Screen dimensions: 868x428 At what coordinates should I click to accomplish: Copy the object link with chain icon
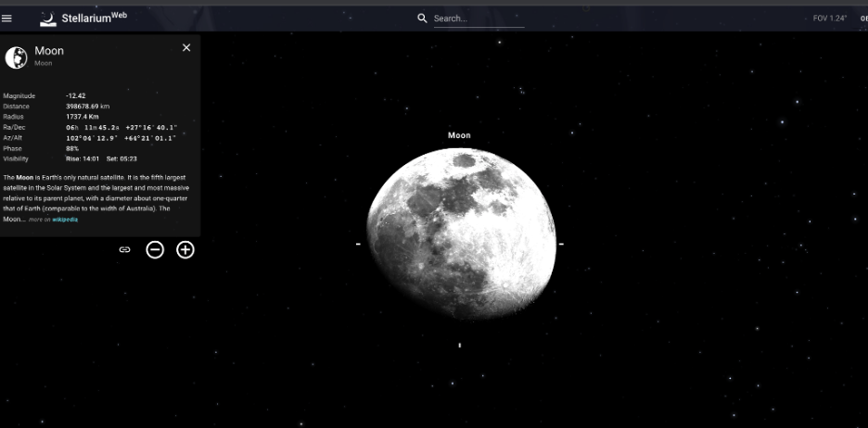124,249
